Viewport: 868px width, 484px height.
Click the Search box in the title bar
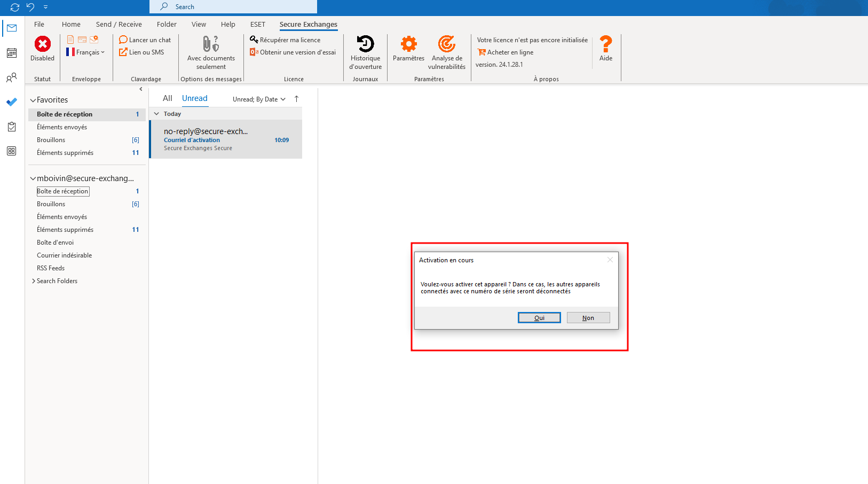233,6
